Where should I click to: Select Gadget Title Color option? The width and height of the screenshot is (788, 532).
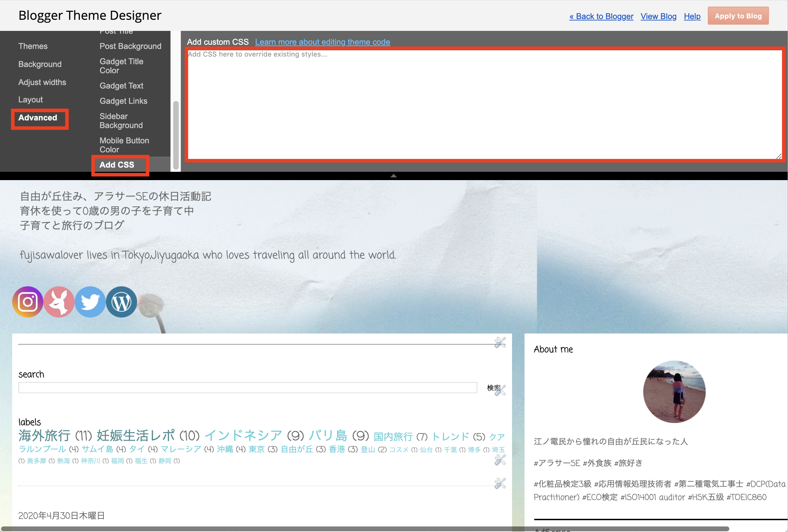click(x=121, y=66)
